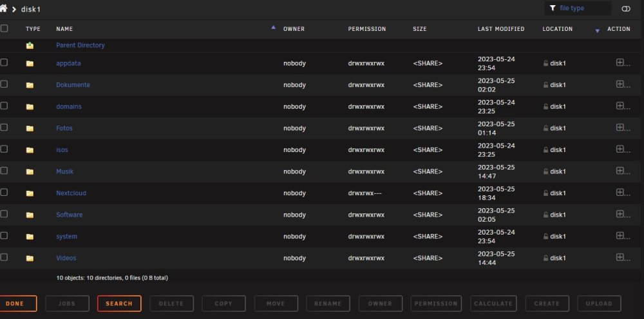This screenshot has height=319, width=644.
Task: Click the folder icon for appdata
Action: click(30, 64)
